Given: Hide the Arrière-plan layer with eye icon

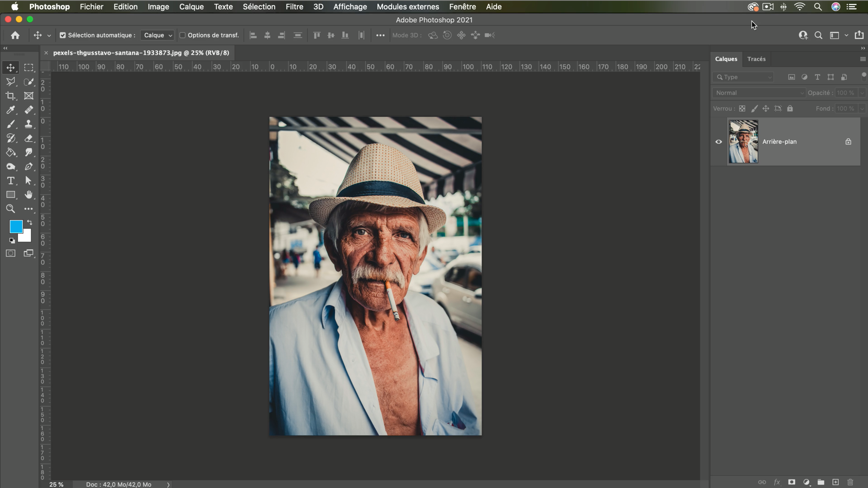Looking at the screenshot, I should pyautogui.click(x=718, y=142).
